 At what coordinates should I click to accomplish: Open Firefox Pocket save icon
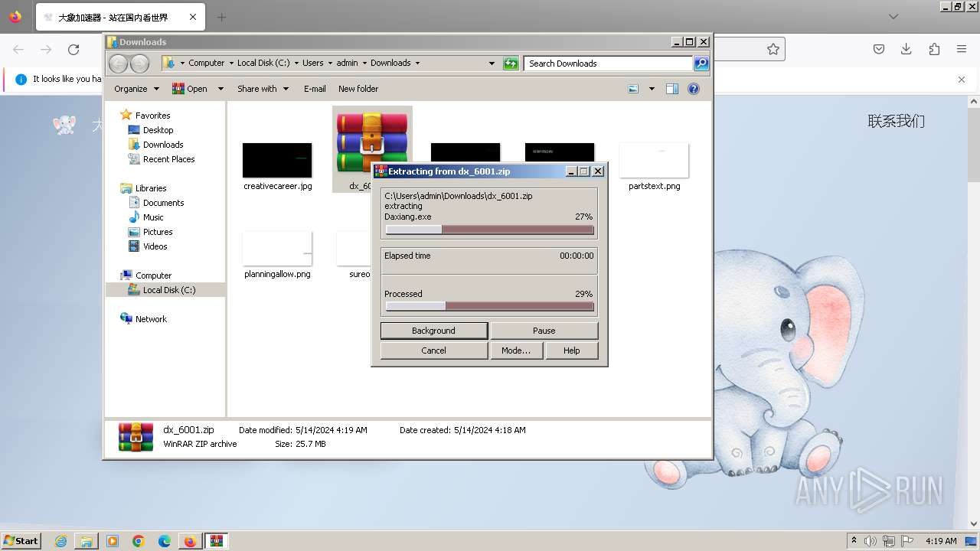click(879, 50)
